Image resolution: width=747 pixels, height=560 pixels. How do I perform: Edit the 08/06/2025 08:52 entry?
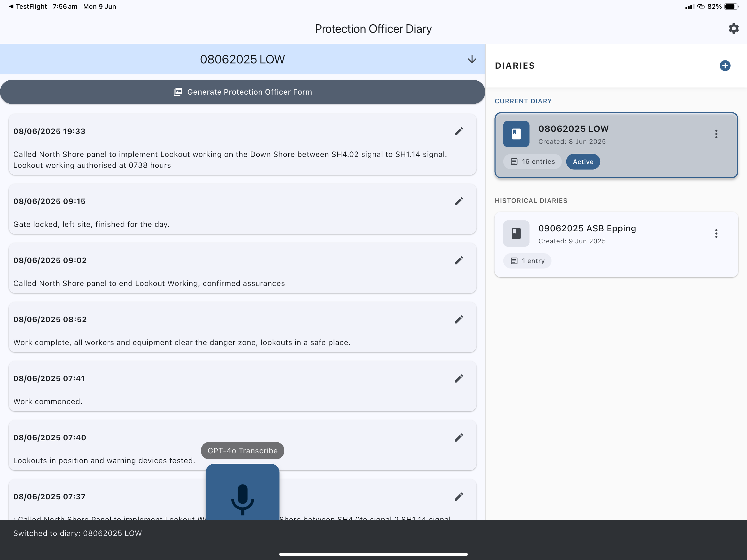459,320
